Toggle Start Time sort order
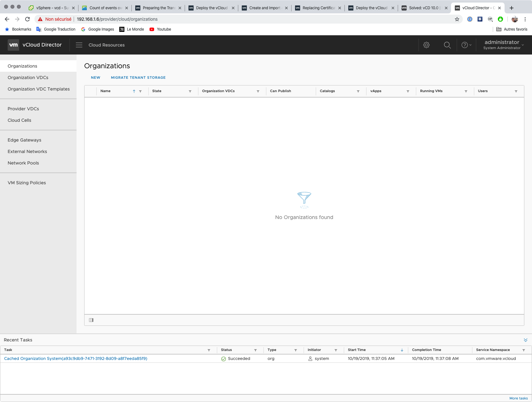This screenshot has height=402, width=532. tap(402, 350)
